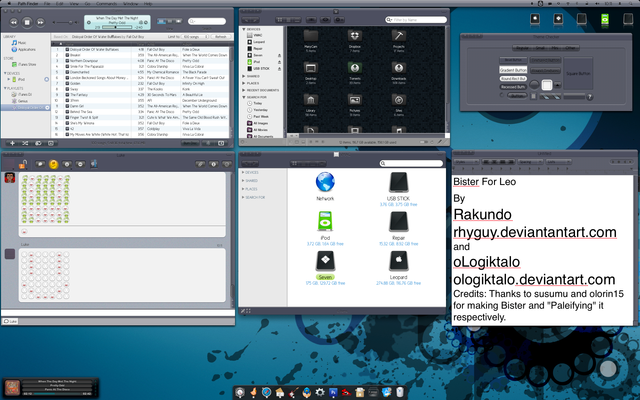Viewport: 640px width, 400px height.
Task: Open the Window menu
Action: pos(130,3)
